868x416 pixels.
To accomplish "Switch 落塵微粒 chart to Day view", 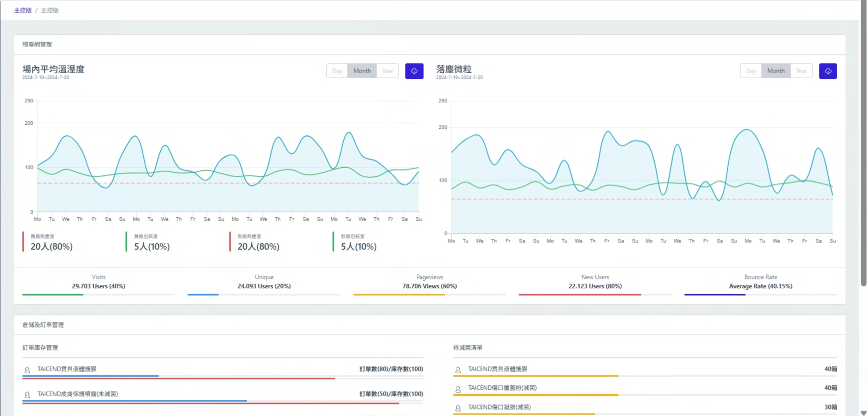I will pos(751,71).
